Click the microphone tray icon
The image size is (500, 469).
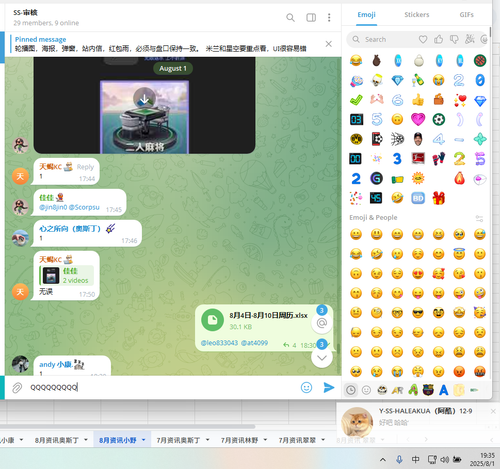(399, 460)
